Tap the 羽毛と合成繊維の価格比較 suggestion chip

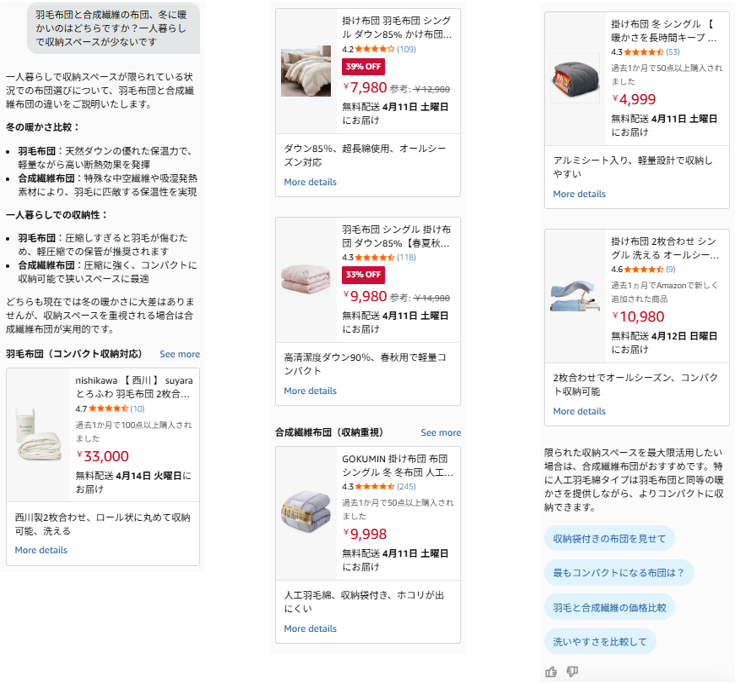pos(609,607)
